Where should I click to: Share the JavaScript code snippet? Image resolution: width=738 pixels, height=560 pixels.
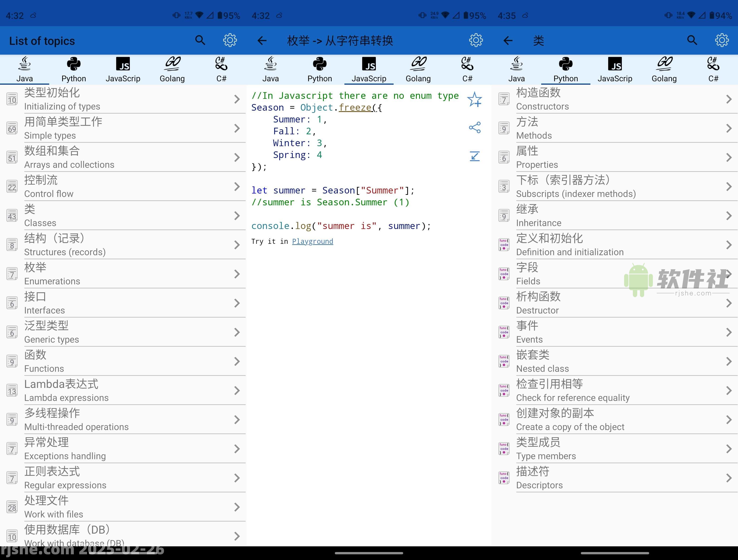(x=474, y=127)
